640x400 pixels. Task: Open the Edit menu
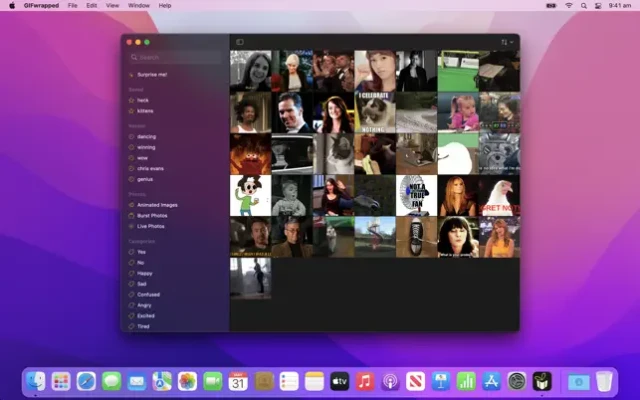click(91, 5)
